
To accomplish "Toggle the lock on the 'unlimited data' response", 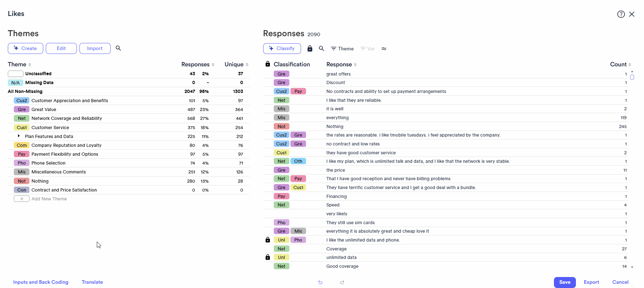I will coord(268,257).
